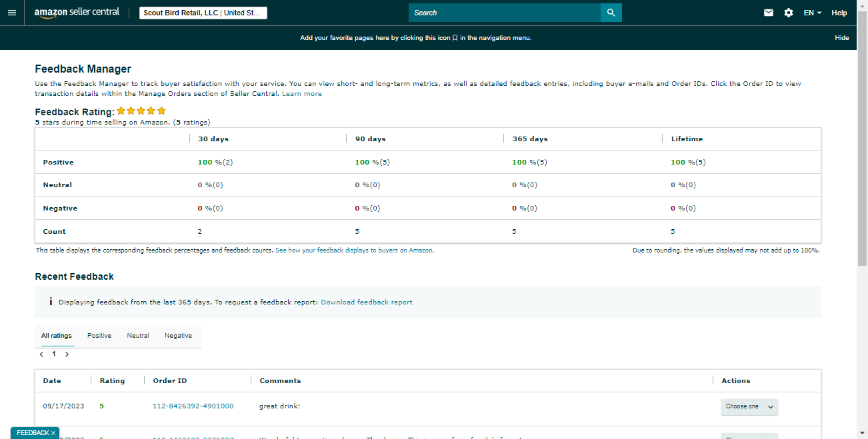
Task: Click the Learn more link
Action: 302,94
